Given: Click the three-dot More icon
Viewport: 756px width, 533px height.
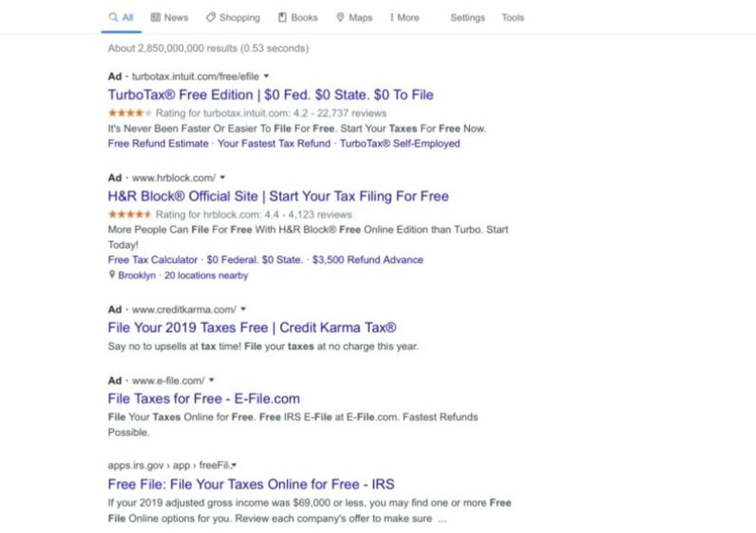Looking at the screenshot, I should click(x=392, y=18).
